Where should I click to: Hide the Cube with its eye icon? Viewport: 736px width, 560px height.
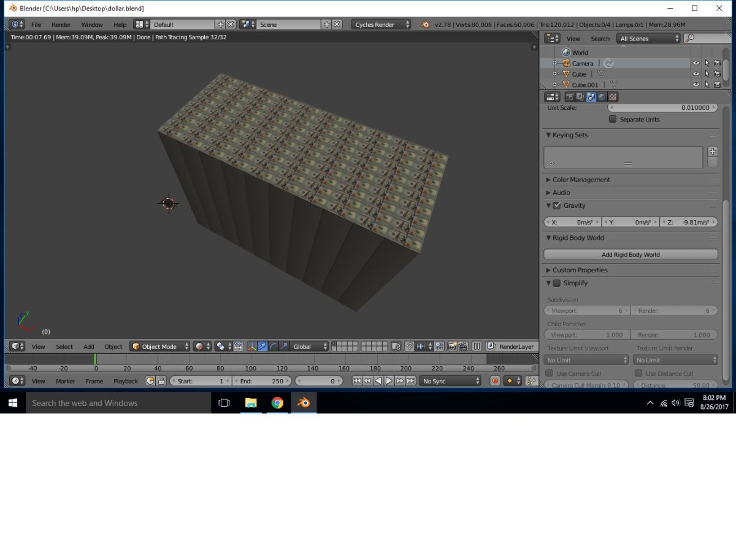[x=696, y=74]
